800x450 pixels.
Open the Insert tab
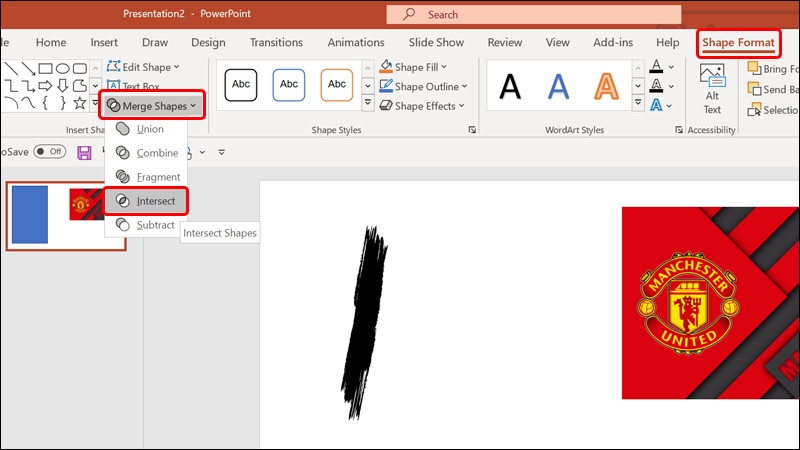(x=104, y=42)
